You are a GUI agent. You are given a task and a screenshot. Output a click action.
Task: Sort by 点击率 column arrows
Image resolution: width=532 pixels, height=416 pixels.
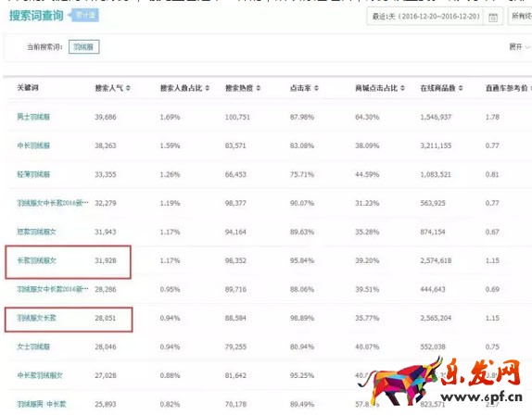coord(316,88)
